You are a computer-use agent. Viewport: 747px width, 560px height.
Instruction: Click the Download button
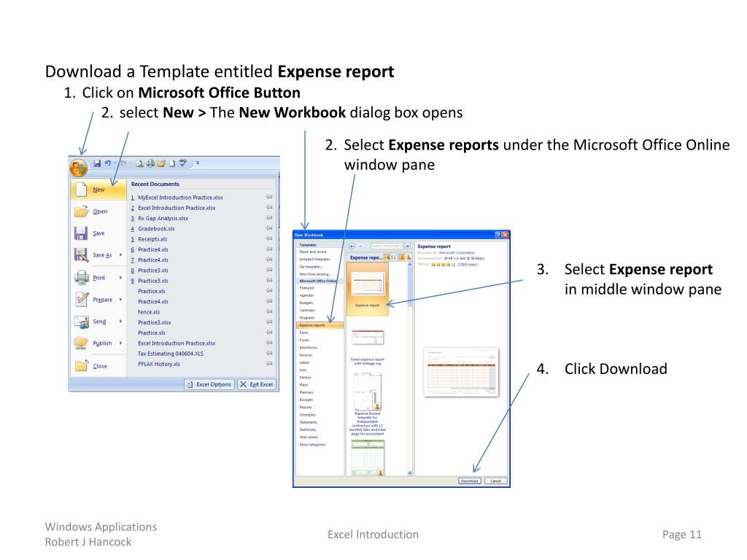pyautogui.click(x=470, y=481)
